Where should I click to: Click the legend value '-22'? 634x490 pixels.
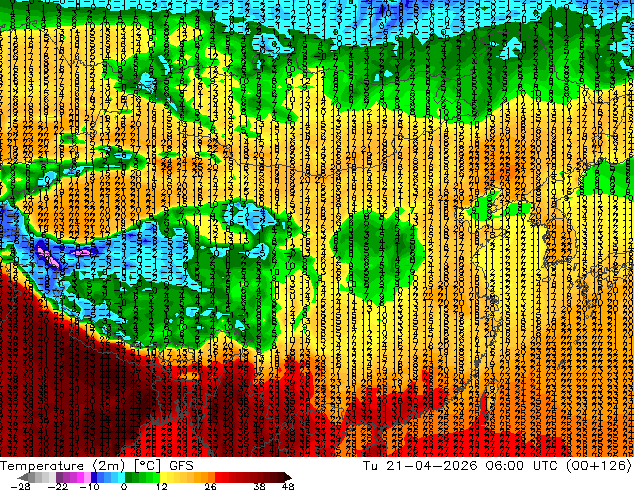pyautogui.click(x=58, y=486)
